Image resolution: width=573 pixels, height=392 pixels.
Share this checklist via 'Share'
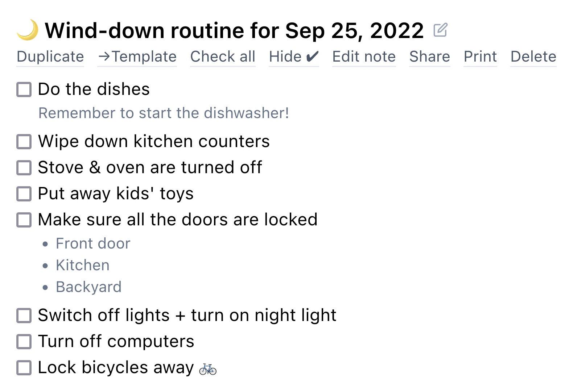pyautogui.click(x=429, y=57)
